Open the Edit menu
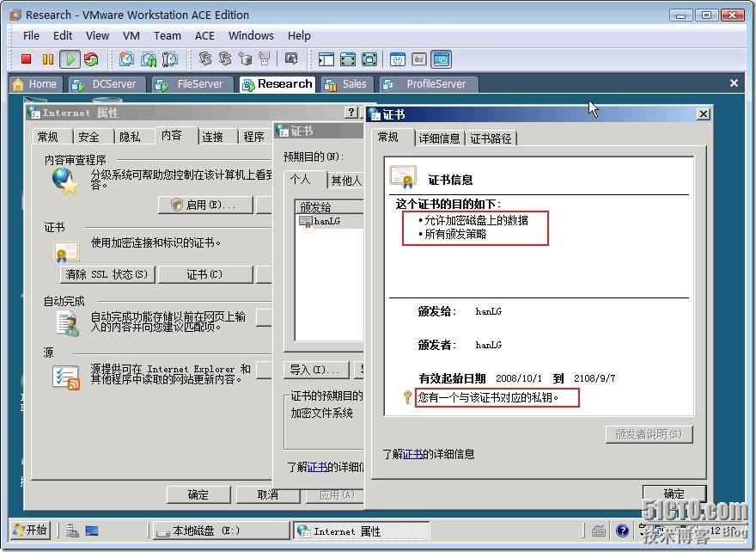756x552 pixels. [63, 36]
